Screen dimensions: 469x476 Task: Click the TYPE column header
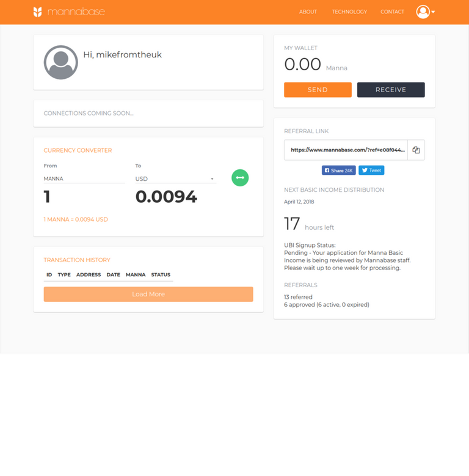[x=64, y=275]
